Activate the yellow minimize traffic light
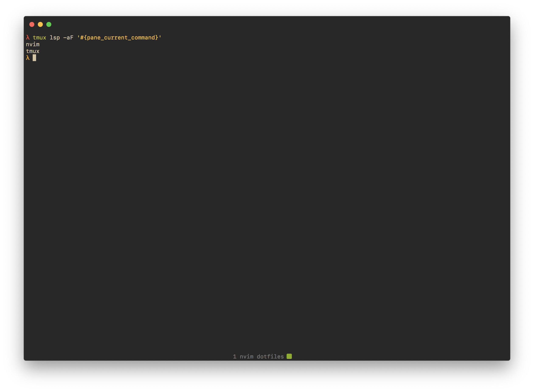534x392 pixels. [40, 24]
